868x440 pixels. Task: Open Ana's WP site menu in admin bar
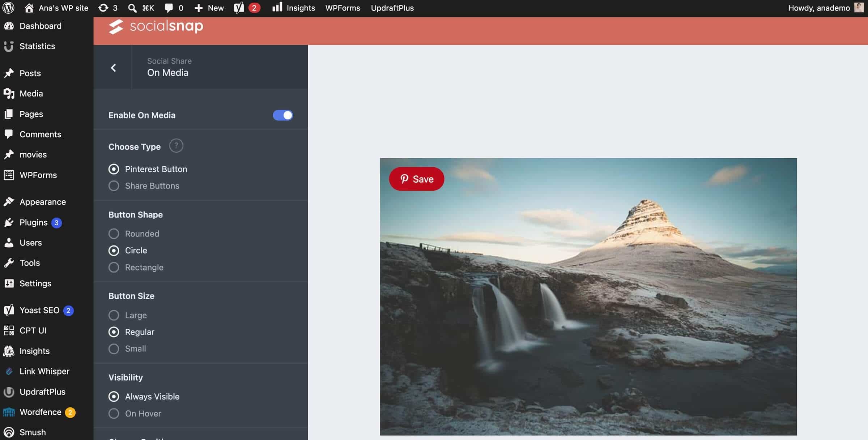56,8
